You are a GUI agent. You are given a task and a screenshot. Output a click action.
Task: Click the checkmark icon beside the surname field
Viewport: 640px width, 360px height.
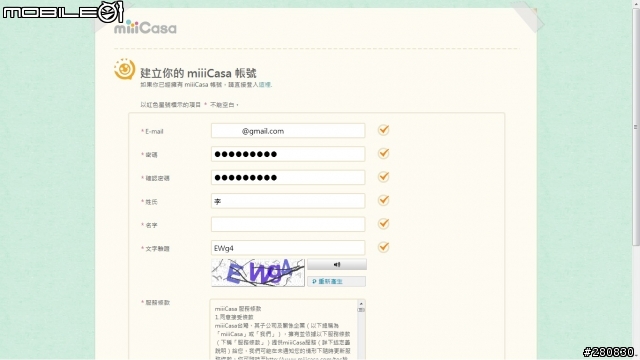383,200
